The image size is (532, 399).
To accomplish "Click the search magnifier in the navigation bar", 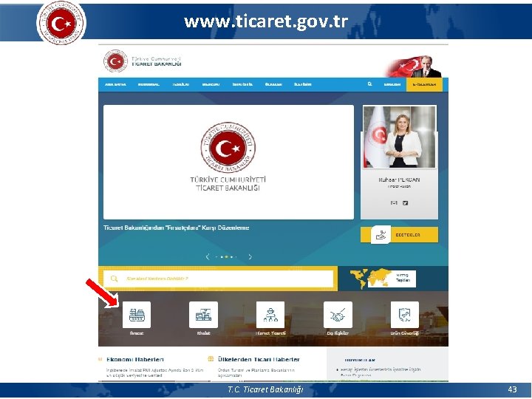I will [x=370, y=83].
